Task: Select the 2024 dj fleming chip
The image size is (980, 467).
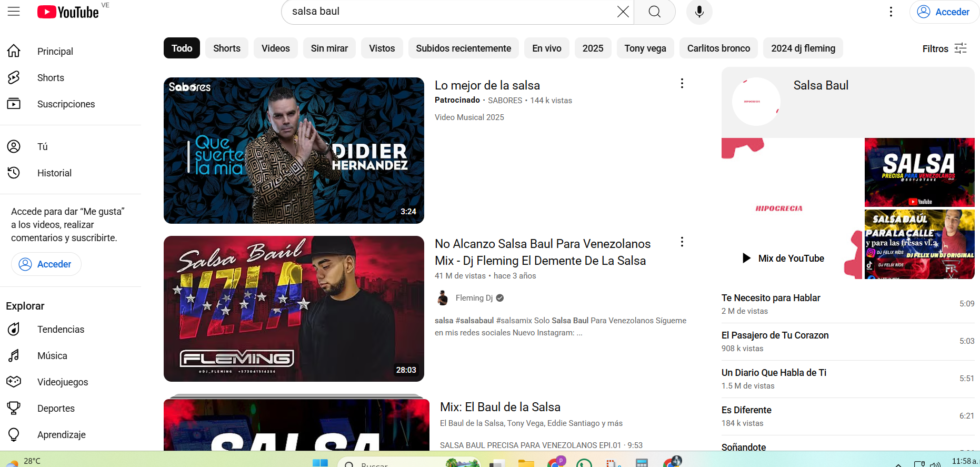Action: pos(803,48)
